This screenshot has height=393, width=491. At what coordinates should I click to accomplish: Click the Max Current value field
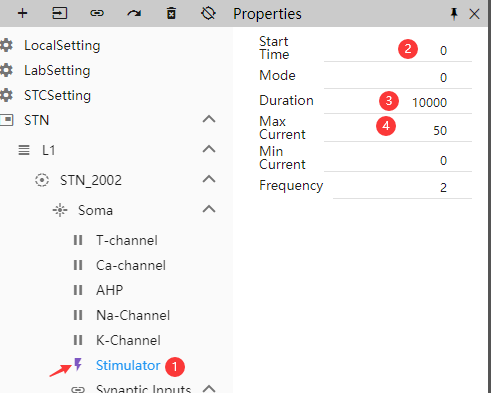(x=398, y=129)
